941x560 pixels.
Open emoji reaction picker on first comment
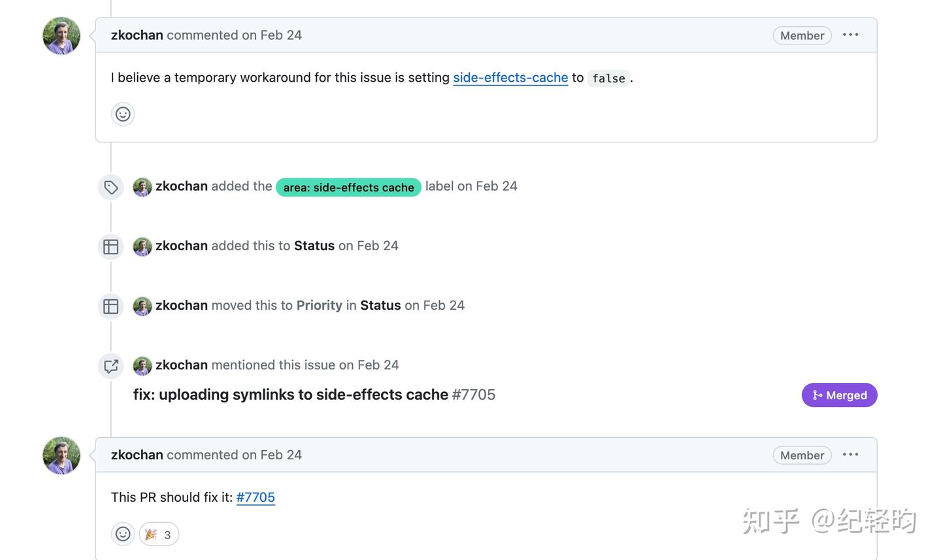point(123,114)
